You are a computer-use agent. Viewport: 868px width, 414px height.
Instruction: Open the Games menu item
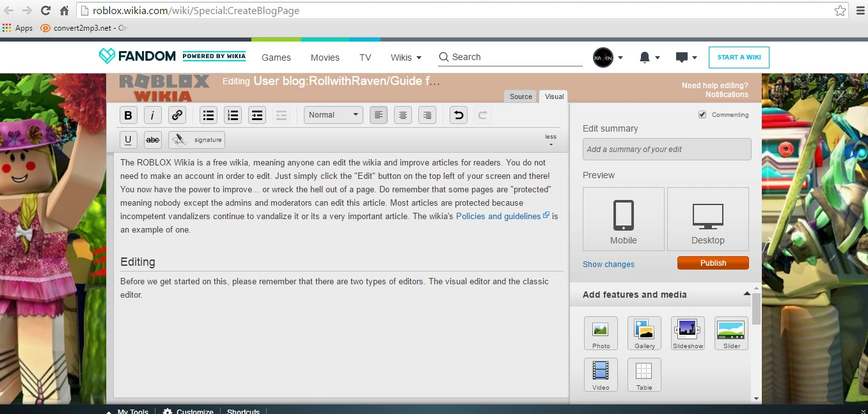click(x=276, y=57)
